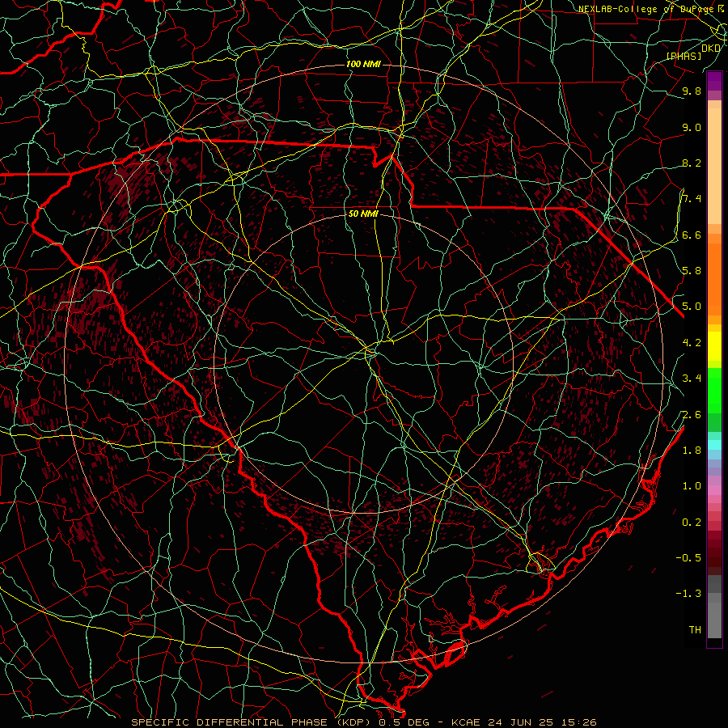Viewport: 728px width, 728px height.
Task: Select the 4.2 legend value
Action: point(692,342)
